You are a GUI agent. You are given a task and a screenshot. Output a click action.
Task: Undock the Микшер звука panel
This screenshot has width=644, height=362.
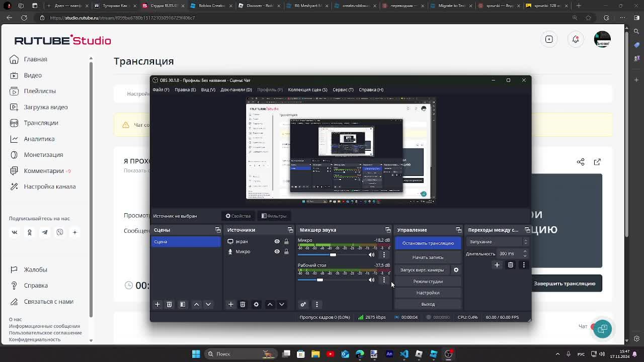(x=388, y=230)
